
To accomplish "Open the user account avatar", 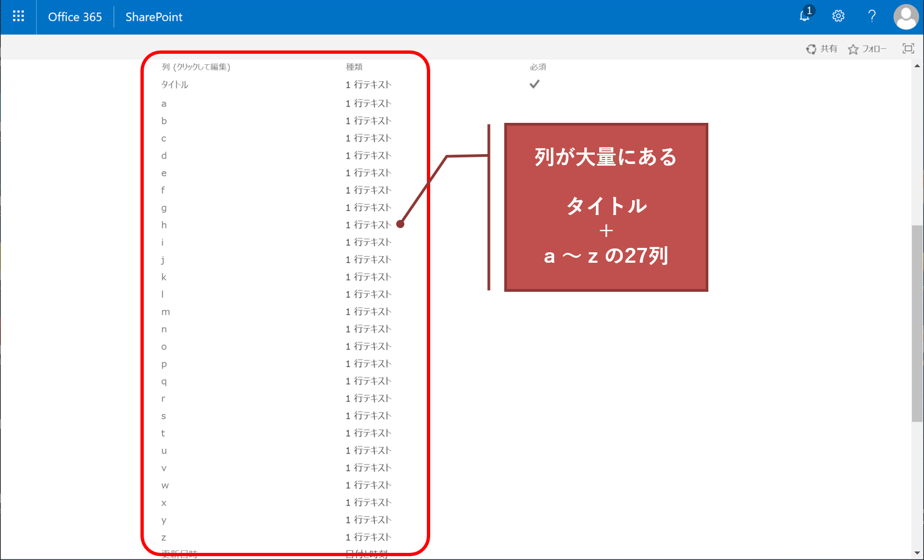I will pos(905,16).
